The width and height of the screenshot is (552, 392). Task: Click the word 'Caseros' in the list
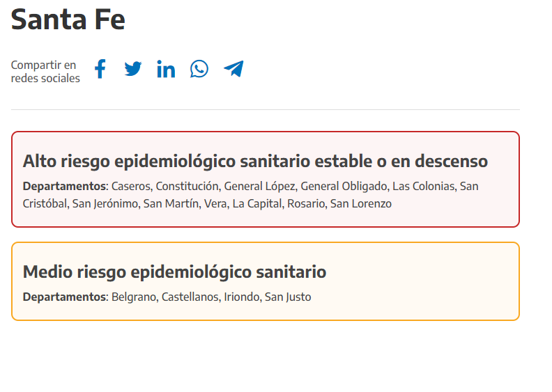(130, 186)
